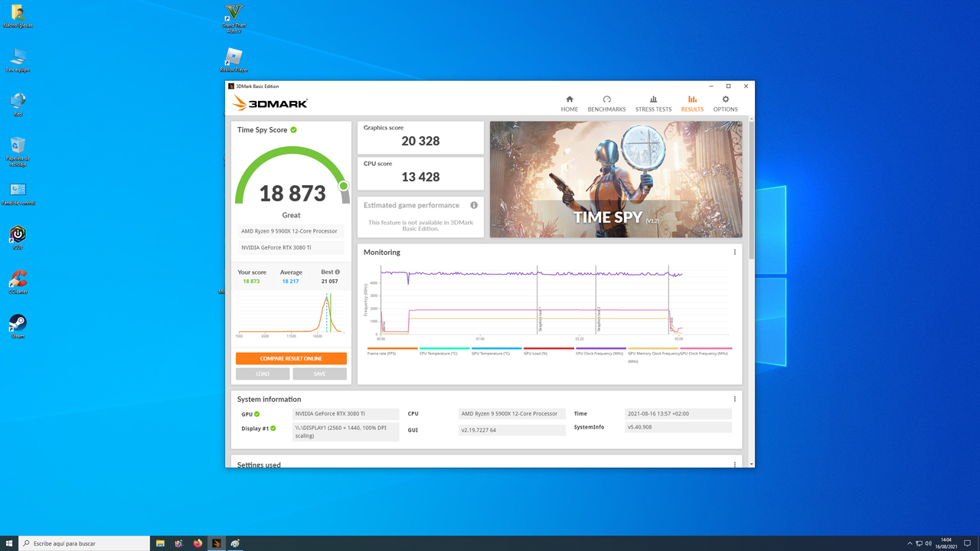Select the Panel de control desktop icon
Image resolution: width=980 pixels, height=551 pixels.
[18, 194]
